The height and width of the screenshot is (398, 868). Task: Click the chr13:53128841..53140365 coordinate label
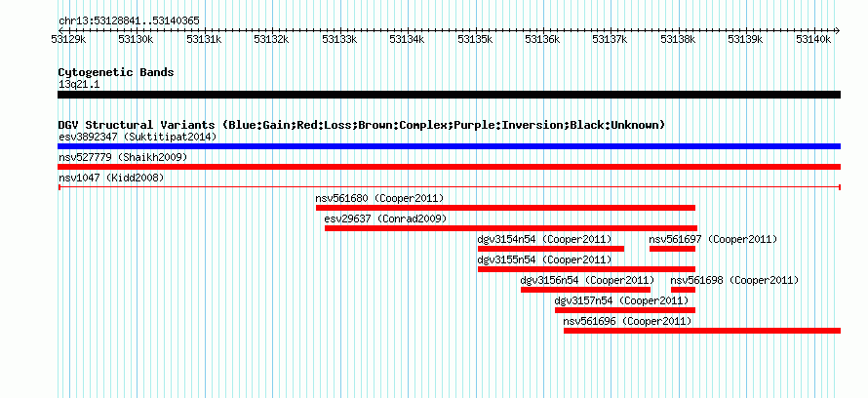[129, 21]
